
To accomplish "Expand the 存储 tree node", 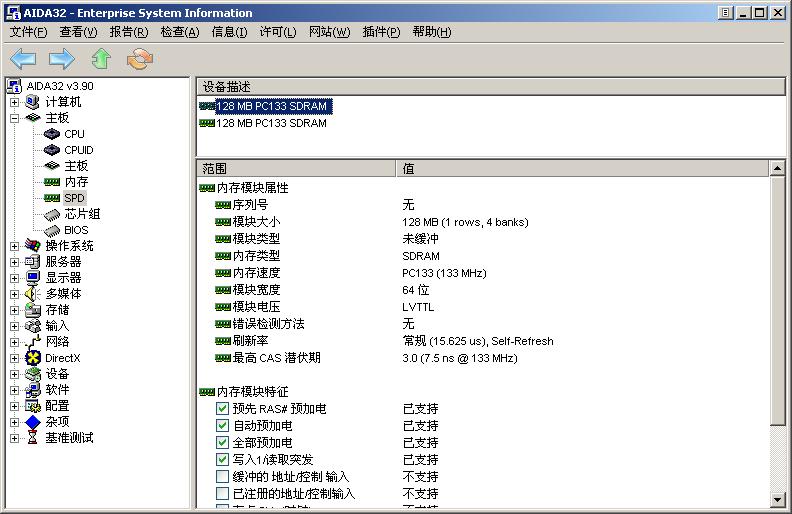I will [14, 310].
